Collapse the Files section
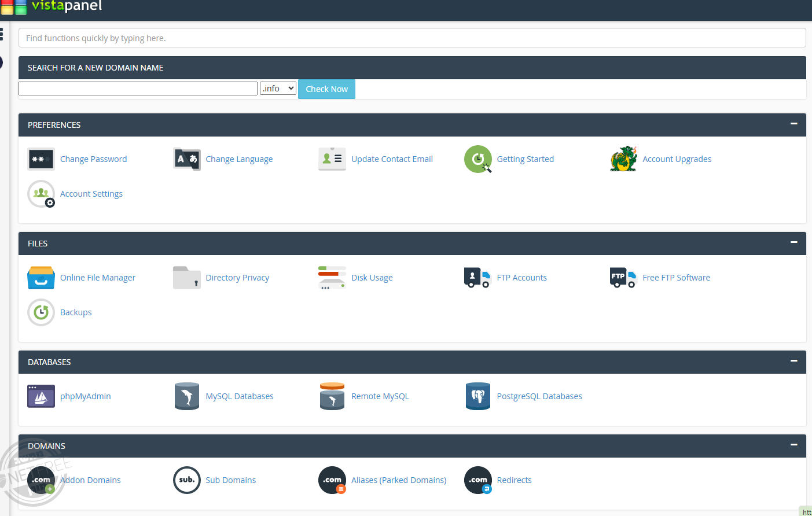The image size is (812, 516). click(793, 242)
